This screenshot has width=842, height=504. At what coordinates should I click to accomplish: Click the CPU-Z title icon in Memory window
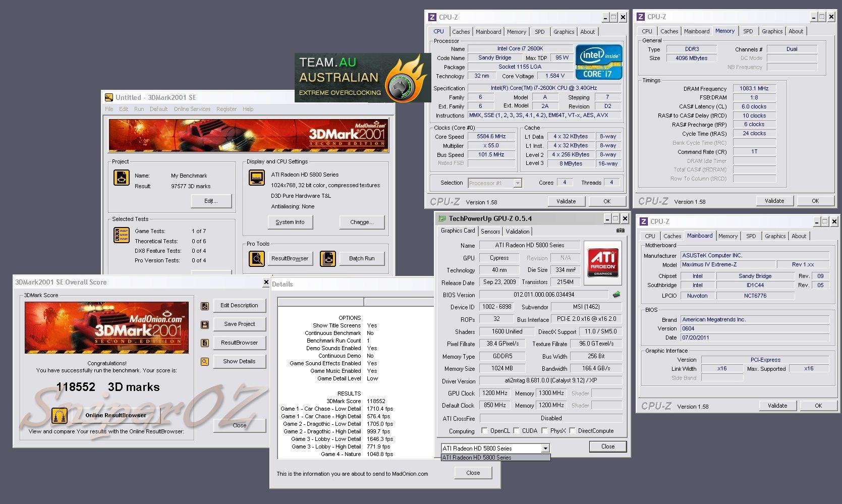641,17
